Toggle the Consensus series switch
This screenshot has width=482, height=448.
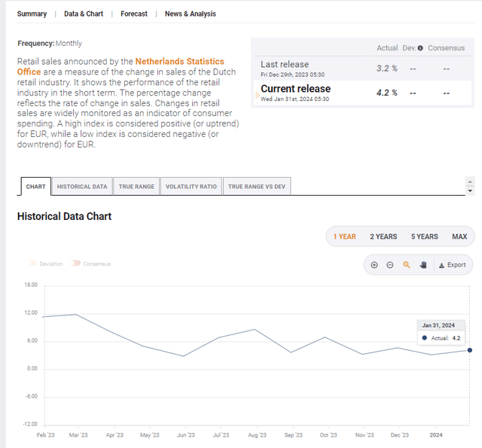[x=75, y=264]
